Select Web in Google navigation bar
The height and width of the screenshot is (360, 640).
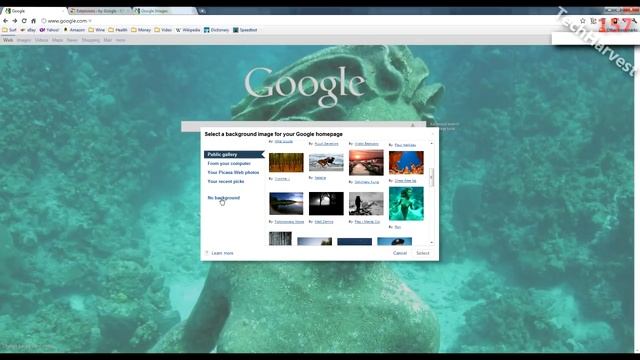click(8, 40)
